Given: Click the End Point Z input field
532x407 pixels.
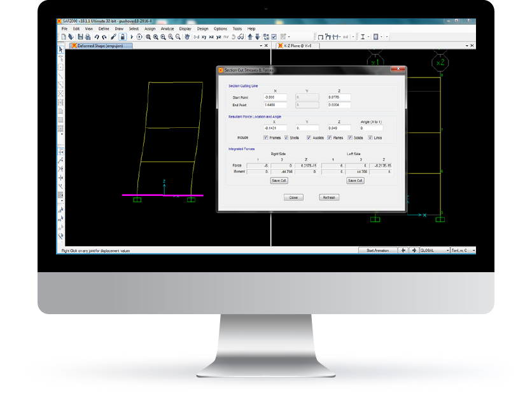Looking at the screenshot, I should click(x=339, y=105).
